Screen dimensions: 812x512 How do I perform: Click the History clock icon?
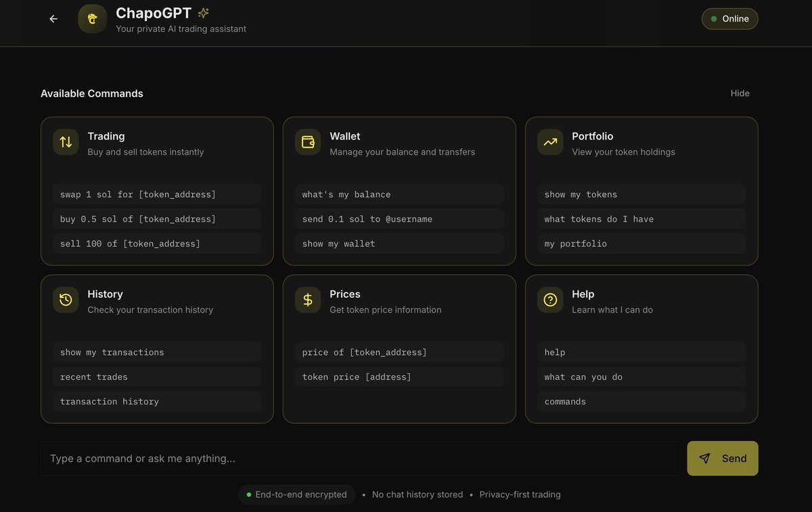(x=66, y=300)
